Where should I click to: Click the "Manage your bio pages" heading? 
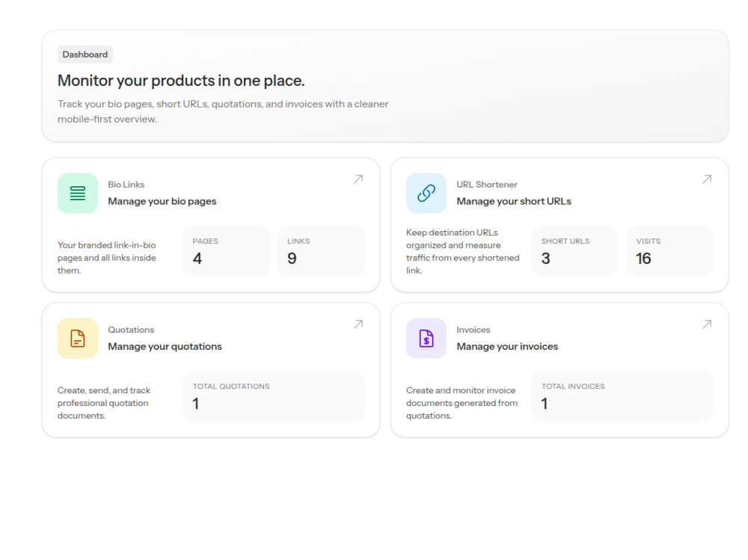(x=162, y=201)
